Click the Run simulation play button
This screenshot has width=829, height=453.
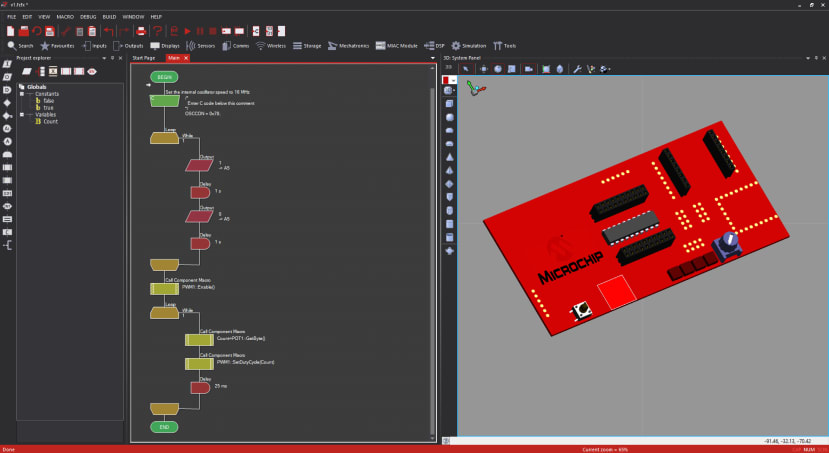(x=187, y=31)
